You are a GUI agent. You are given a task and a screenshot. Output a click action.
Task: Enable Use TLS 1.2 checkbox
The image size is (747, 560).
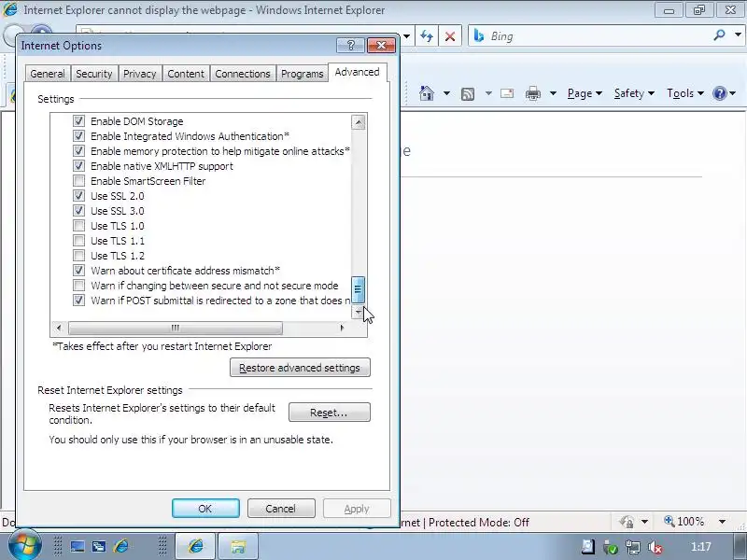click(x=79, y=255)
